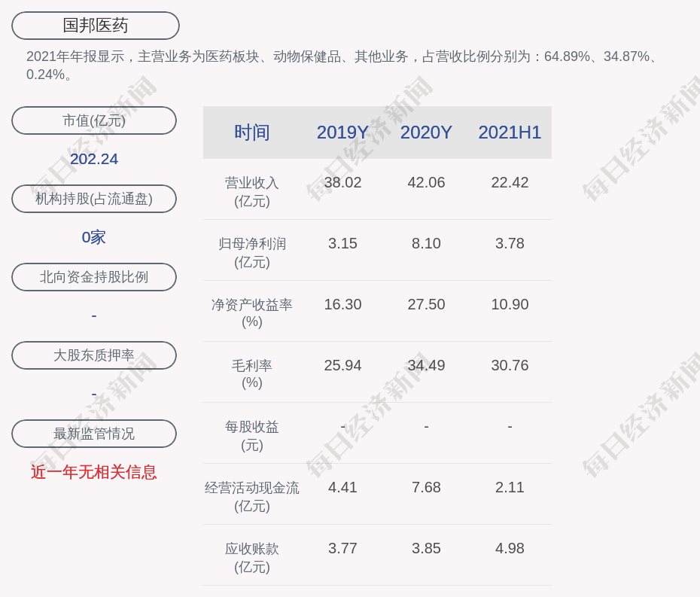This screenshot has height=597, width=700.
Task: Click the 时间 table header
Action: tap(252, 132)
